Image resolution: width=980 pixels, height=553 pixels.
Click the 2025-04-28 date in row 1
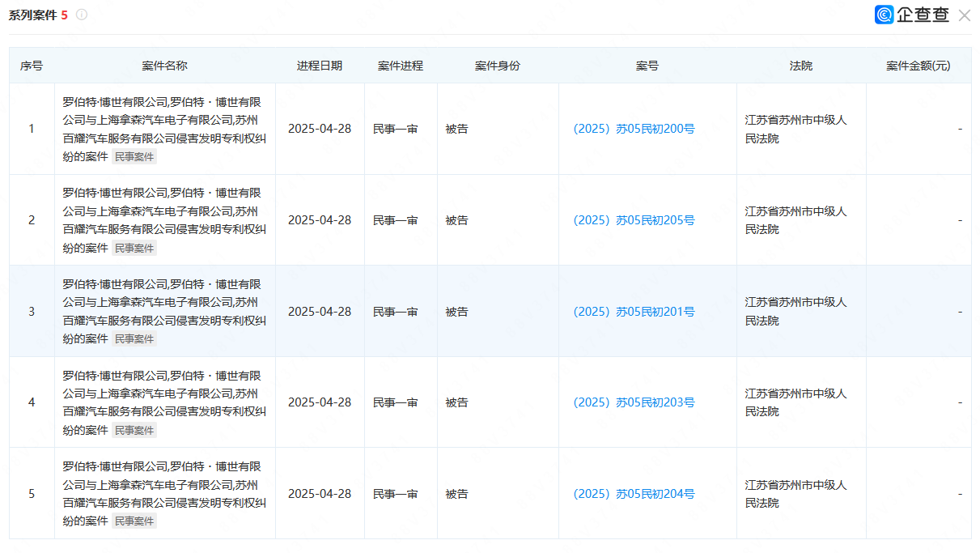pos(319,129)
